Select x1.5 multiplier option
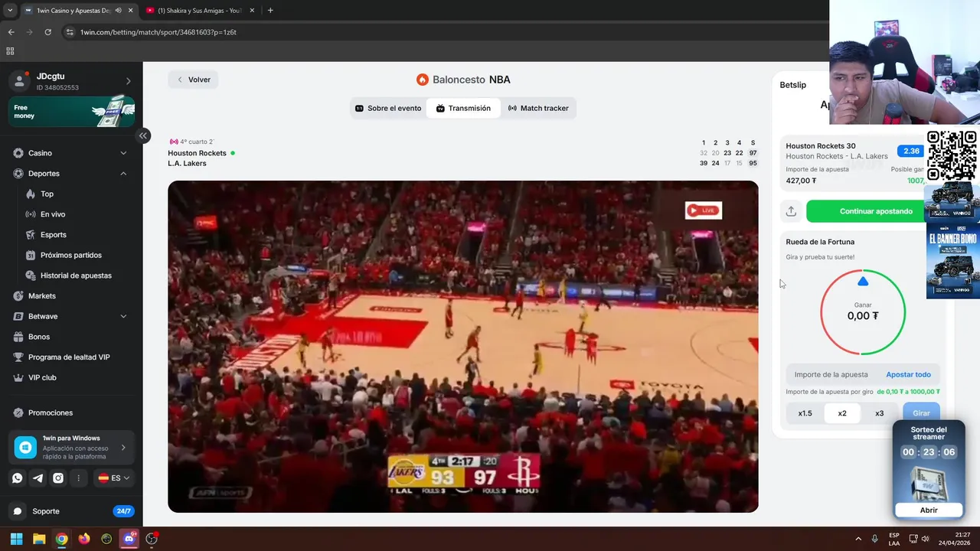Image resolution: width=980 pixels, height=551 pixels. click(805, 413)
